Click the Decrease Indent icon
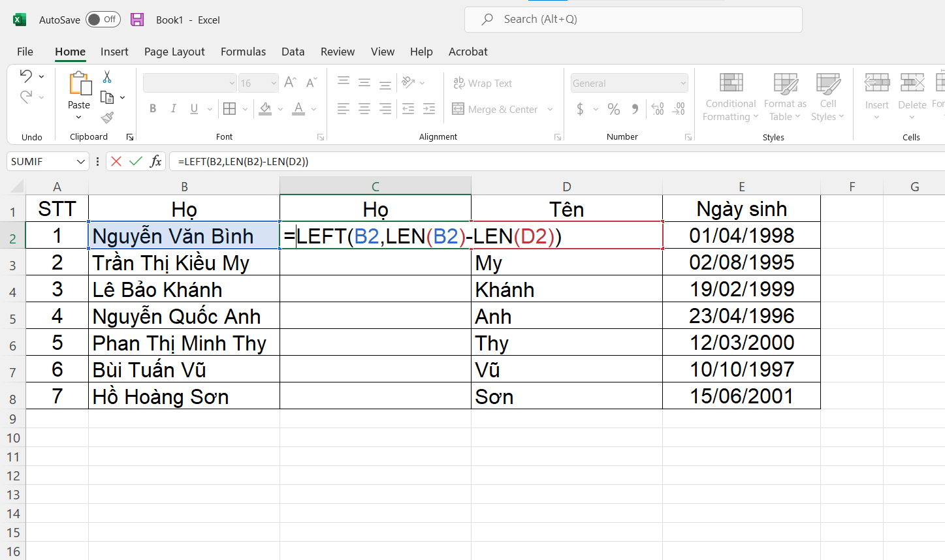 tap(408, 109)
